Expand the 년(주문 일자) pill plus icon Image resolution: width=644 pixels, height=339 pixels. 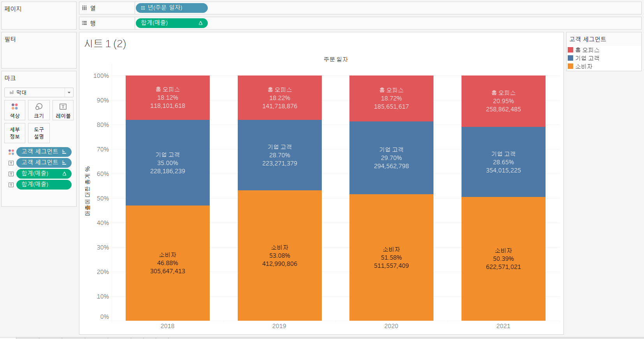[143, 8]
